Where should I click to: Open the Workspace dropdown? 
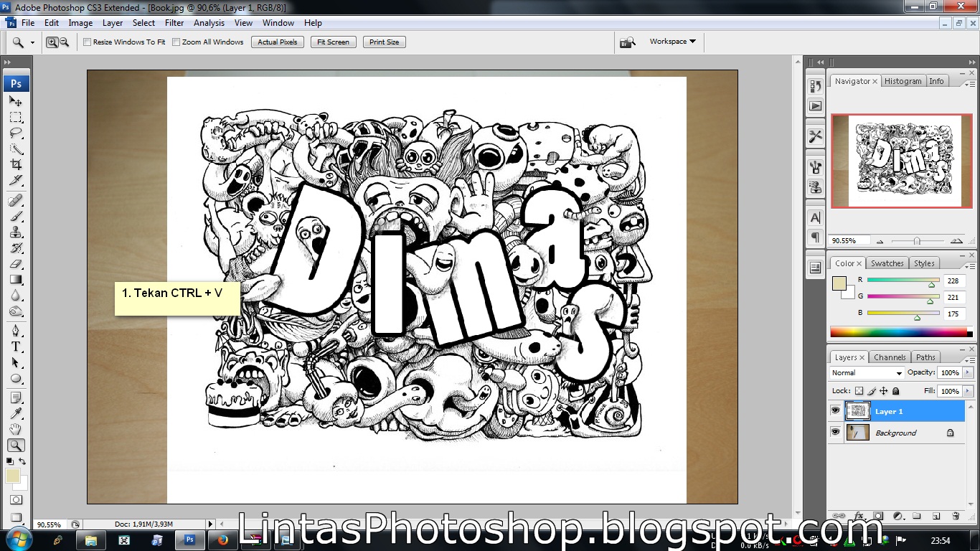673,42
